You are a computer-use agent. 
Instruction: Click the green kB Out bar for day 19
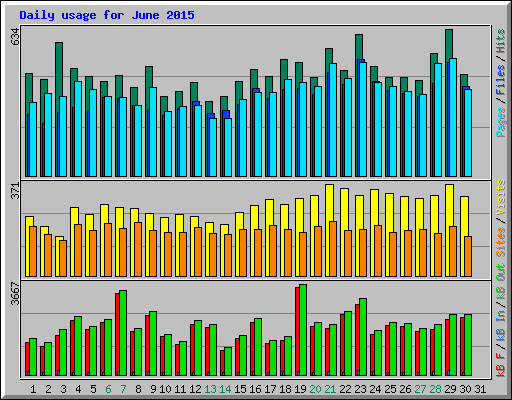(x=303, y=330)
